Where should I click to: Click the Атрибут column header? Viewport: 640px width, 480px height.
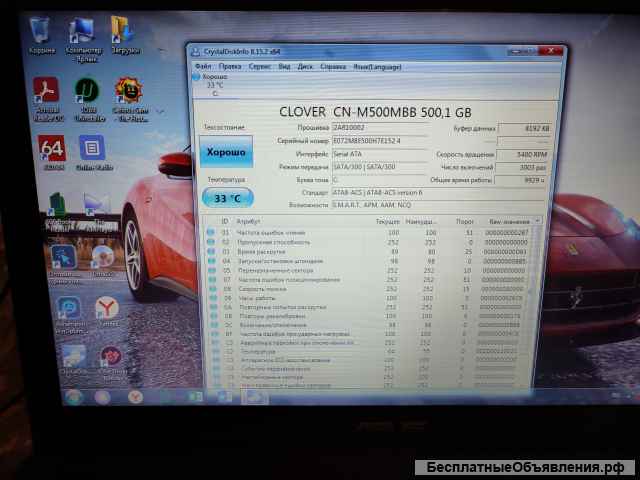point(248,220)
